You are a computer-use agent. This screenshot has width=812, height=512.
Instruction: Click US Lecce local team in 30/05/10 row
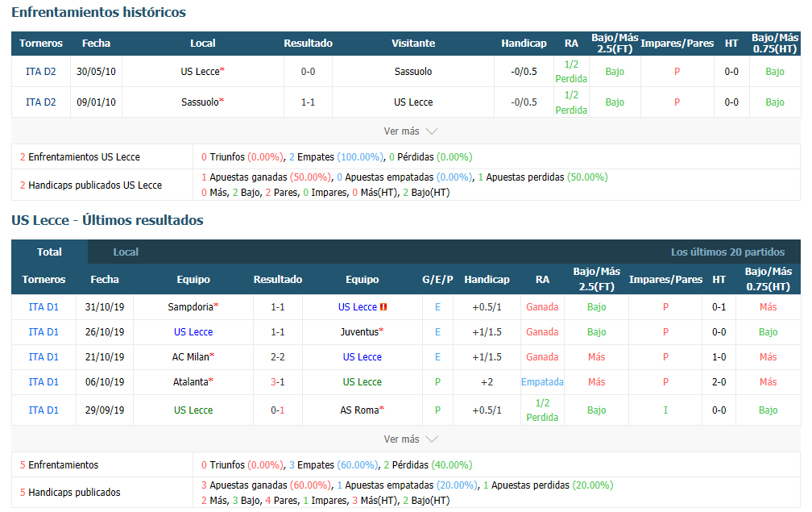(200, 72)
